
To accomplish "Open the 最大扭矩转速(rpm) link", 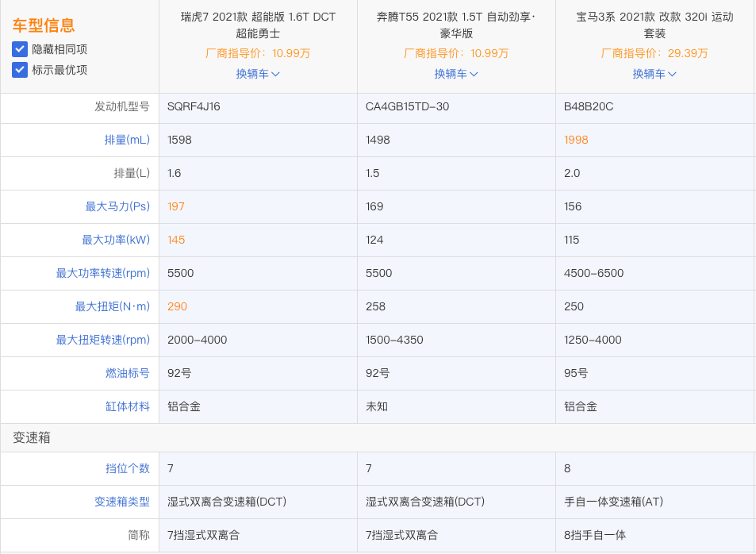I will [102, 340].
